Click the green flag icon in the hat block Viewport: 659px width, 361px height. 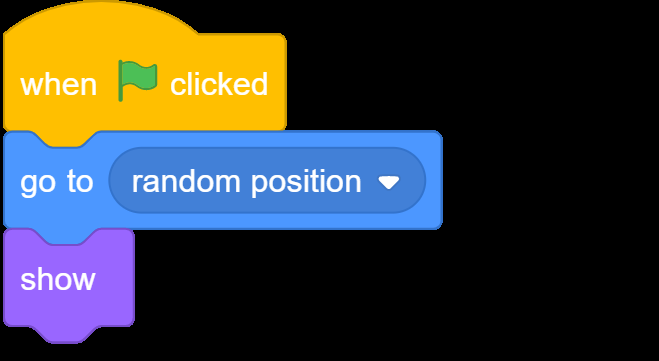(137, 81)
